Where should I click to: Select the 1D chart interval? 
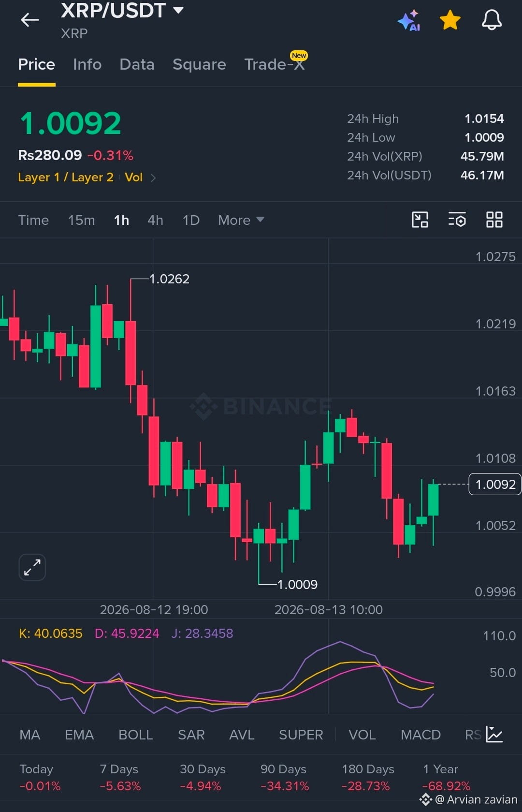[x=191, y=220]
